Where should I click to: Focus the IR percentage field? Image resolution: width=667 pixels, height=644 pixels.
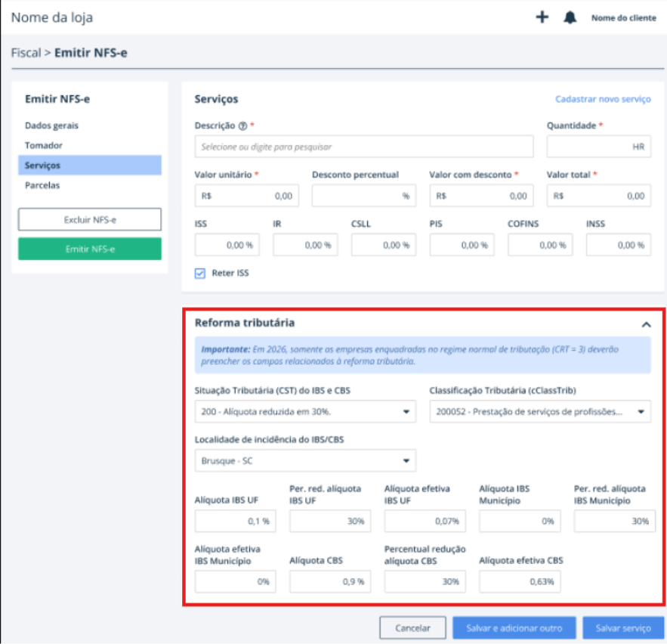pyautogui.click(x=305, y=245)
